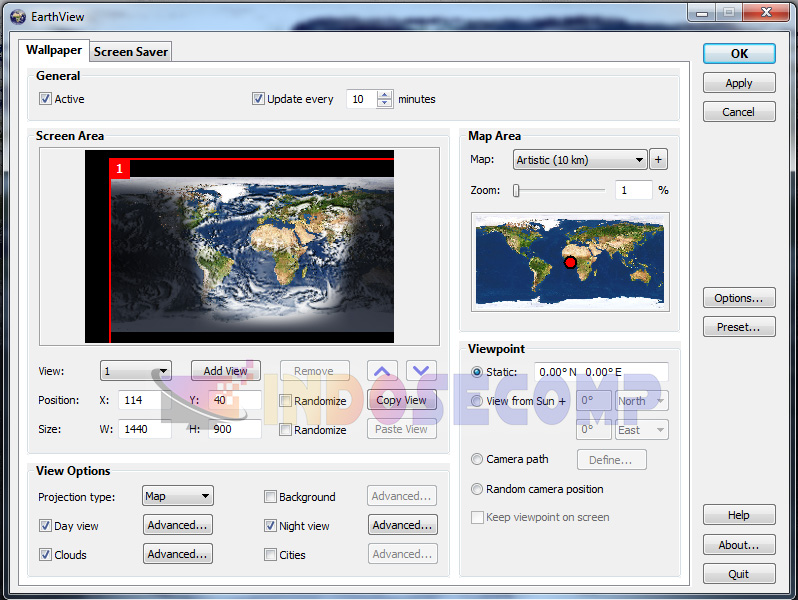Open Day view Advanced settings
This screenshot has width=798, height=600.
pos(178,525)
